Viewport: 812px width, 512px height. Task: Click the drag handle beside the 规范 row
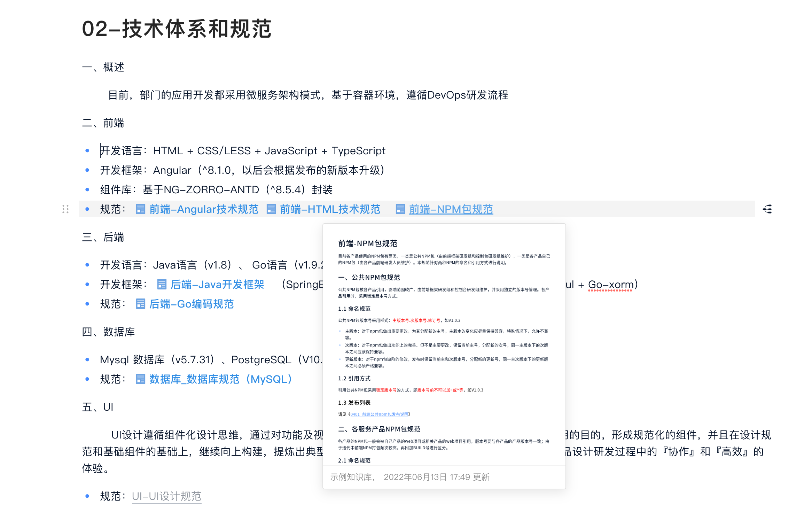[65, 209]
